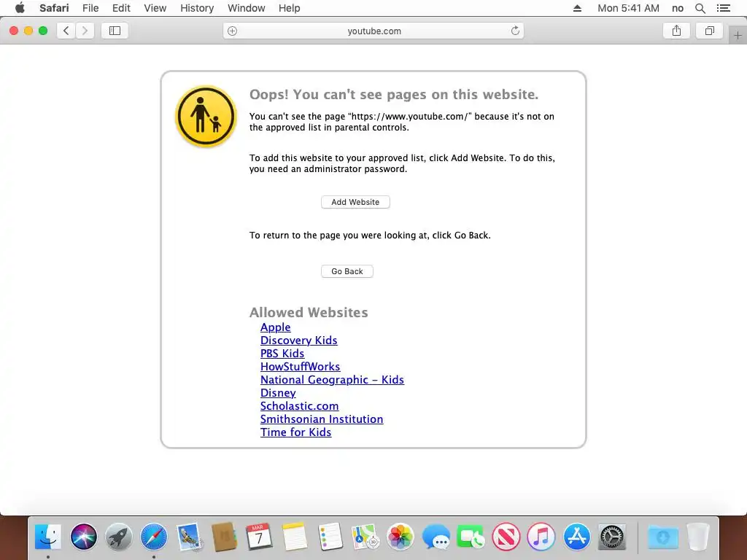
Task: Open Contacts from the Dock
Action: pos(224,537)
